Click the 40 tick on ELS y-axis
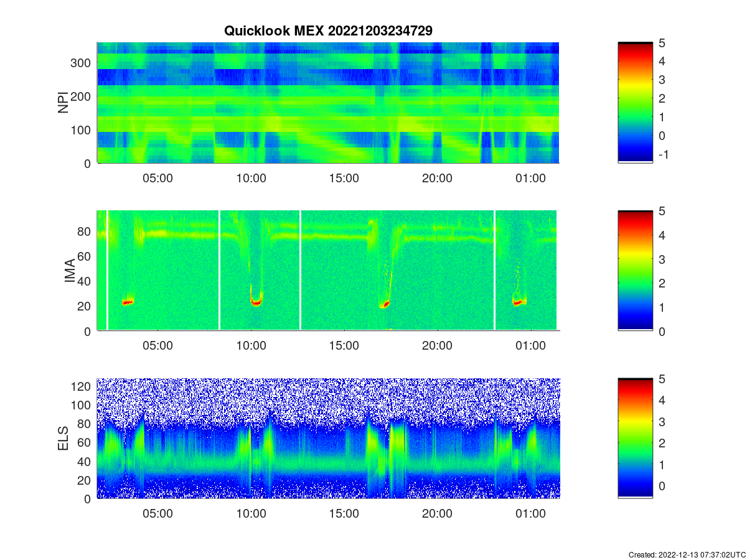This screenshot has height=560, width=747. click(x=85, y=461)
